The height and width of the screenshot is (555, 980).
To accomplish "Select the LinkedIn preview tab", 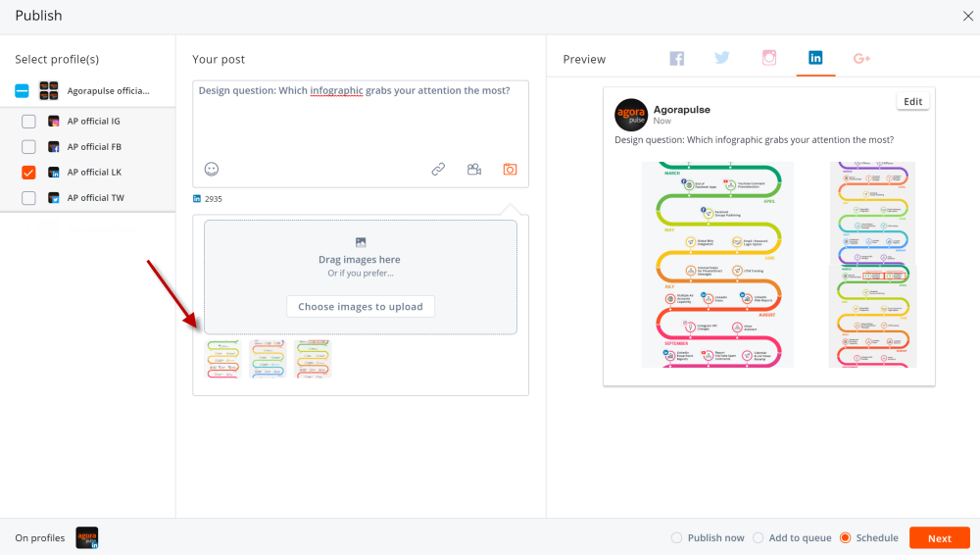I will point(815,59).
